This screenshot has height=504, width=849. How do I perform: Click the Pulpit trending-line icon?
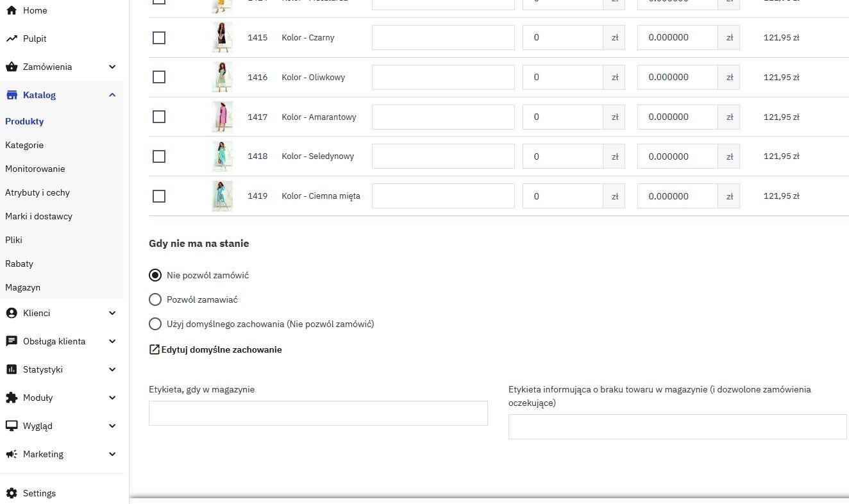[x=11, y=38]
